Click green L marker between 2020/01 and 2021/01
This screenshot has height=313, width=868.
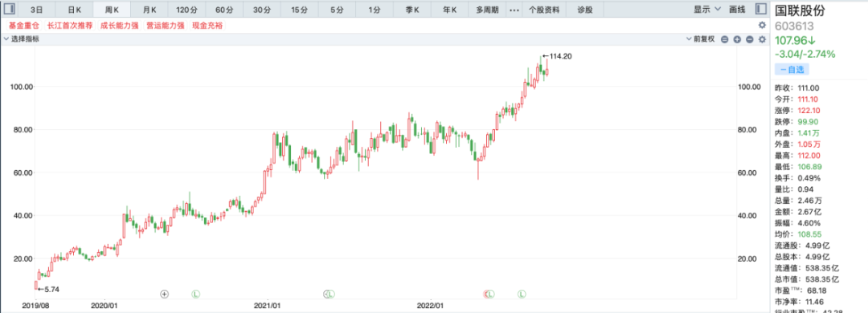point(195,294)
